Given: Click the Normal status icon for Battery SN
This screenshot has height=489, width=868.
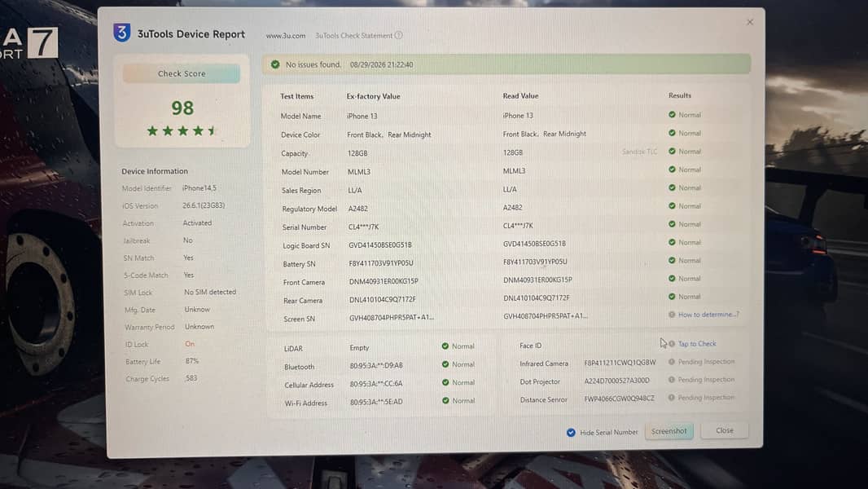Looking at the screenshot, I should [672, 260].
